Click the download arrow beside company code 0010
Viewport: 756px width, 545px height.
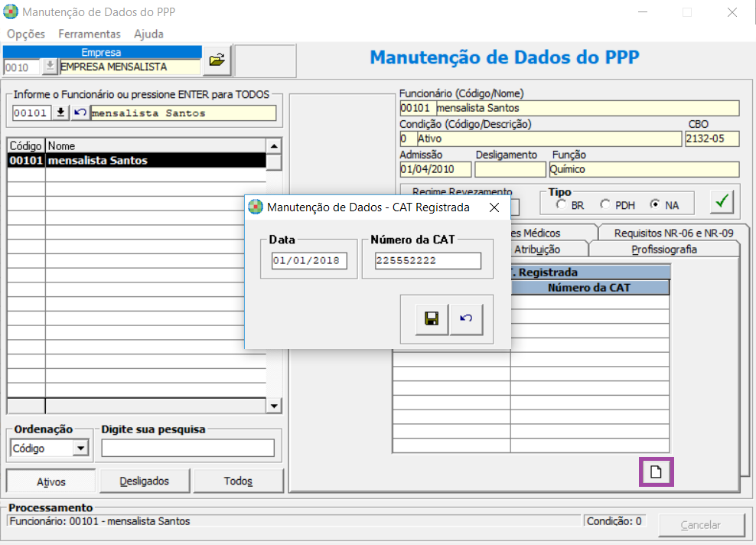point(50,67)
